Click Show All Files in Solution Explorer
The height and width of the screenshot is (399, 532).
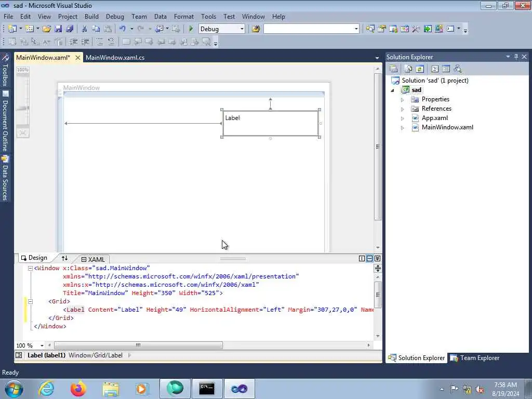pyautogui.click(x=408, y=69)
